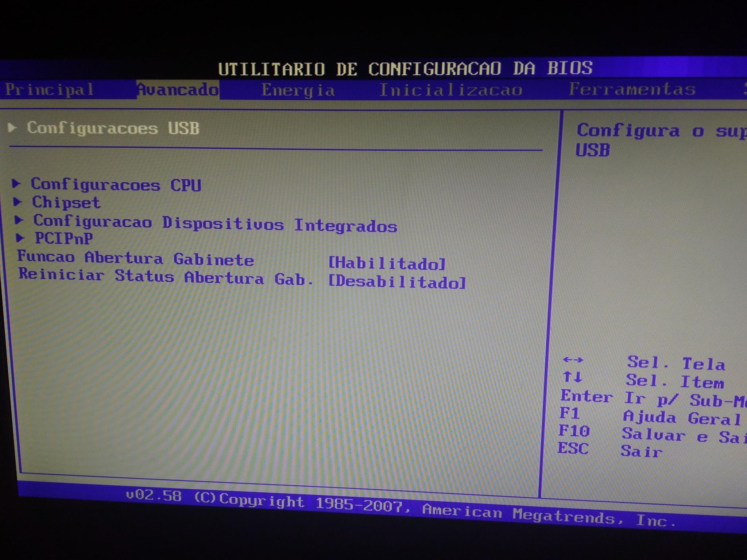Click the ESC Sair hint

click(x=609, y=450)
